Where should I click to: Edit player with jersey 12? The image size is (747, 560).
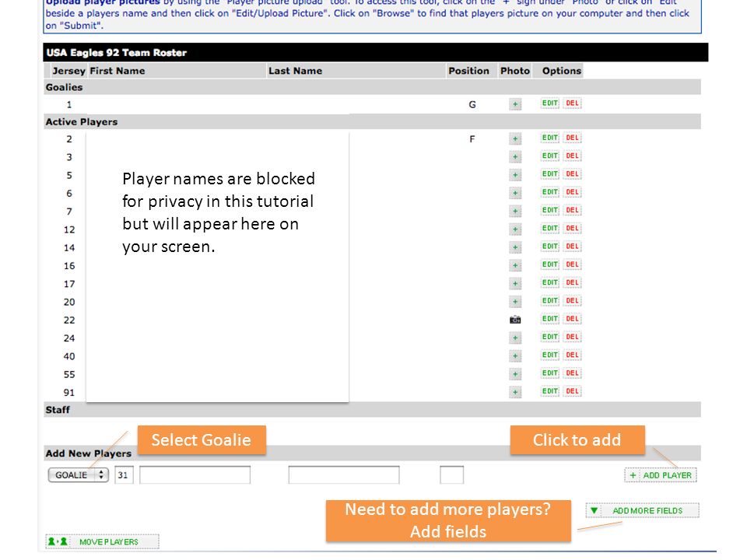click(x=550, y=229)
